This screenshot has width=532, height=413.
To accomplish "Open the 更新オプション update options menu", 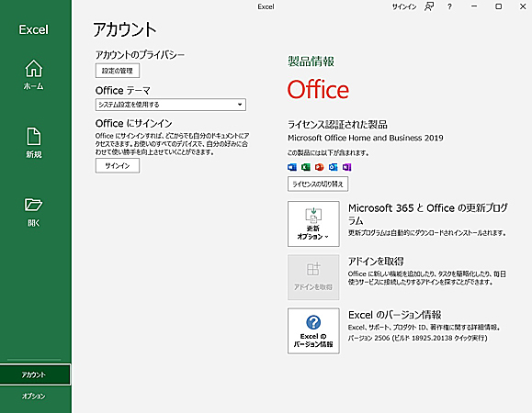I will [313, 224].
